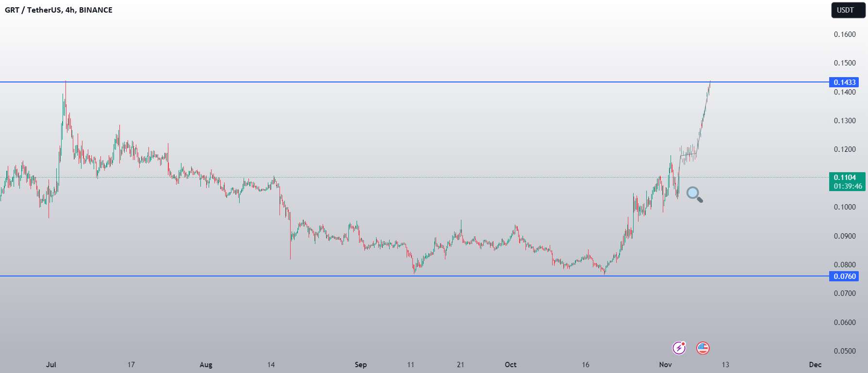
Task: Click the Jul label on time axis
Action: [x=51, y=365]
